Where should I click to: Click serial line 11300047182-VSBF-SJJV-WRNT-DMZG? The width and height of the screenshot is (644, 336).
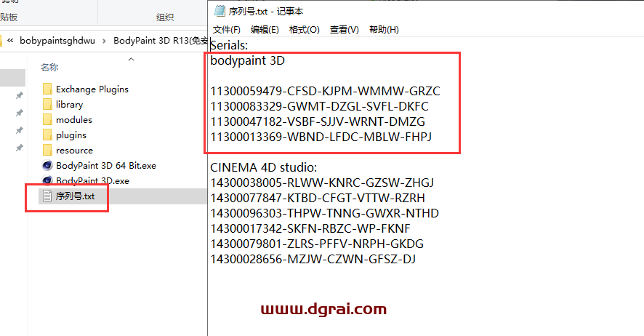(x=318, y=121)
